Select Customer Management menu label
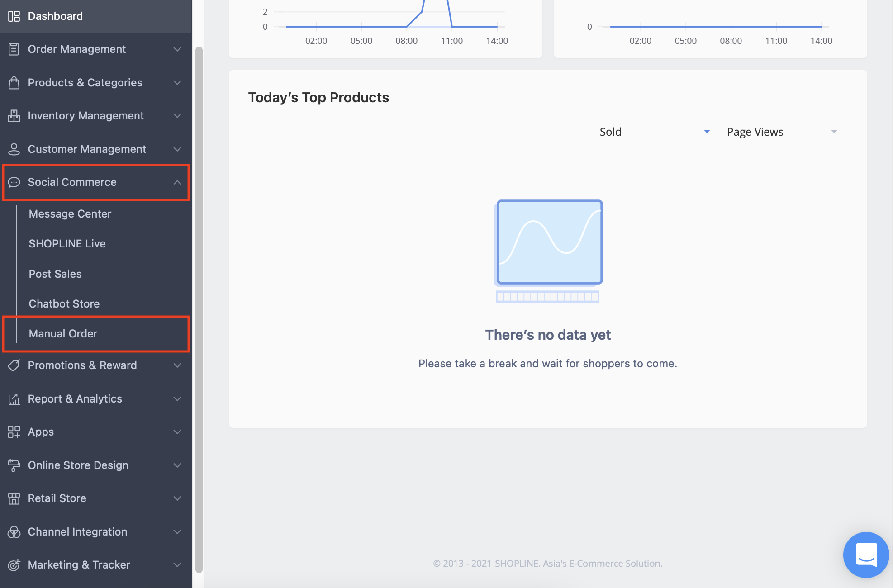This screenshot has width=893, height=588. coord(87,149)
